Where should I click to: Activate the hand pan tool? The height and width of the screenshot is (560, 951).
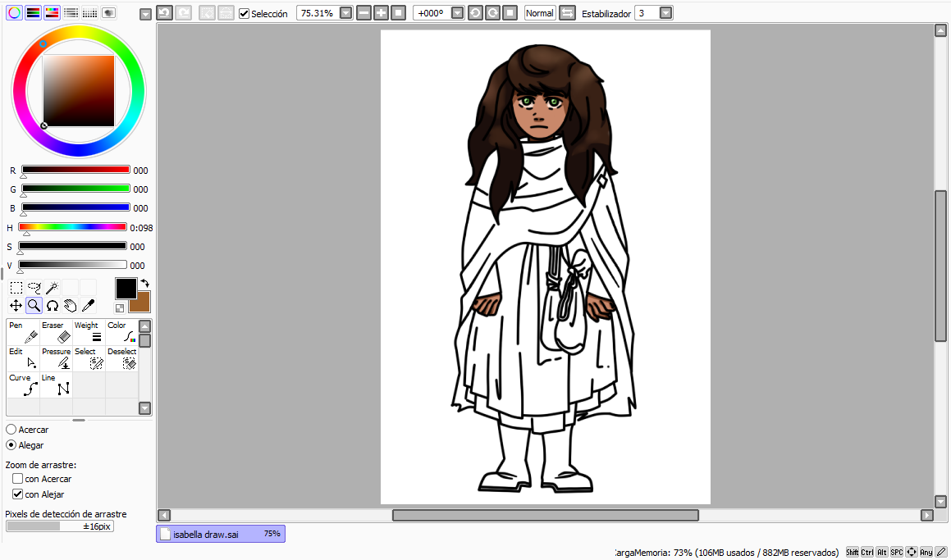point(70,306)
